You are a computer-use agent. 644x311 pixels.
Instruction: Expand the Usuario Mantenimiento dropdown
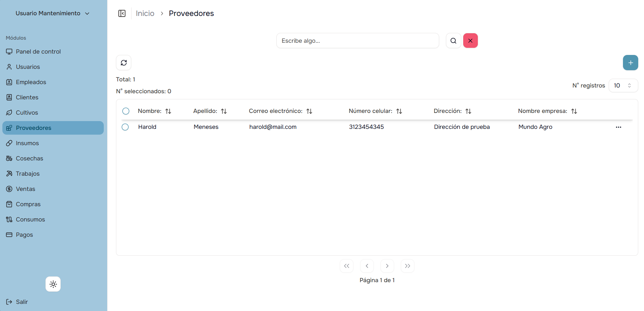(53, 13)
